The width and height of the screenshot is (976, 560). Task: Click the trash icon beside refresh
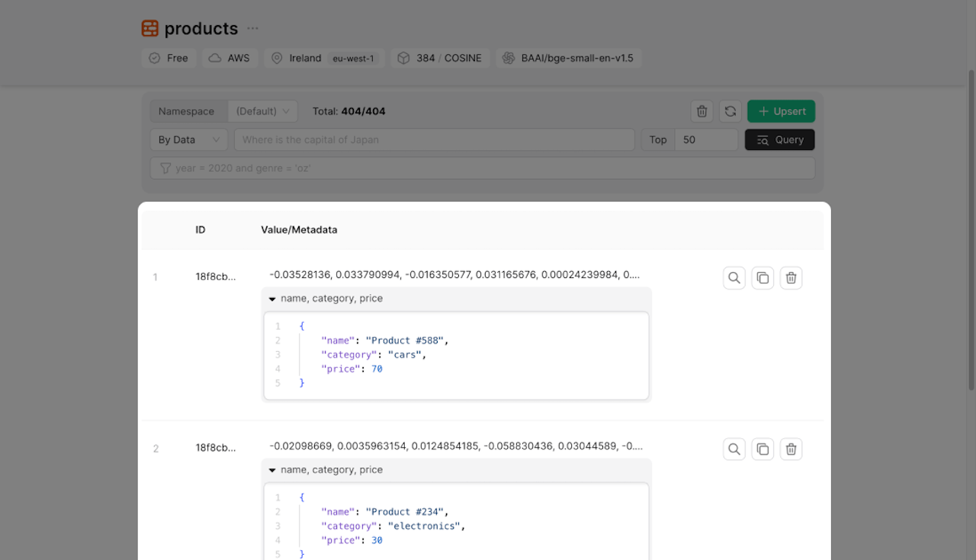[x=701, y=111]
